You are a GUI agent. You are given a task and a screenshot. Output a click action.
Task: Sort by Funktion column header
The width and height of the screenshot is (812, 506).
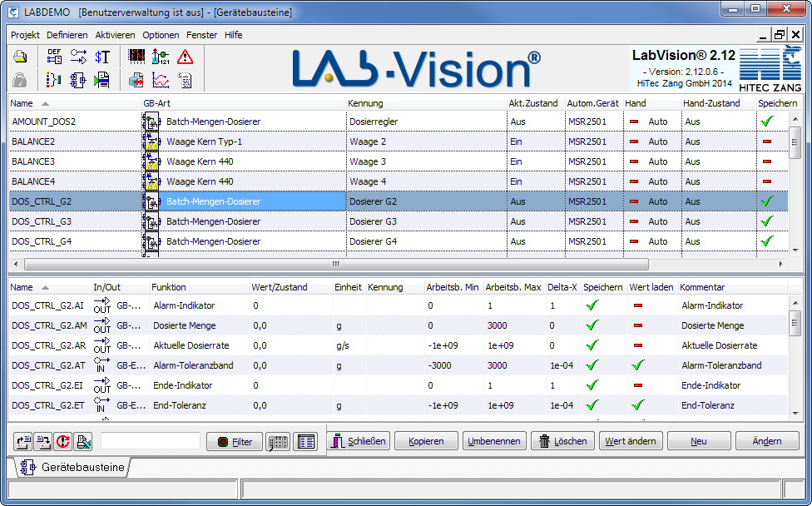point(199,287)
